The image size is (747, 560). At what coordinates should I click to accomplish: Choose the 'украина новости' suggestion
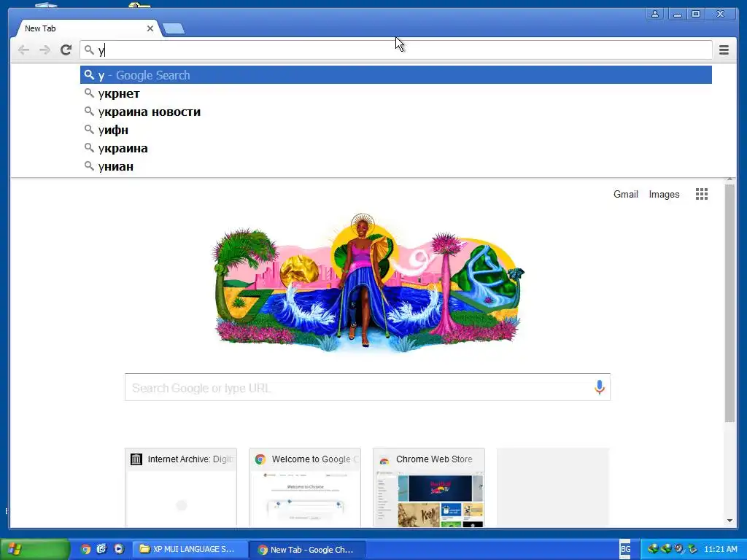396,112
